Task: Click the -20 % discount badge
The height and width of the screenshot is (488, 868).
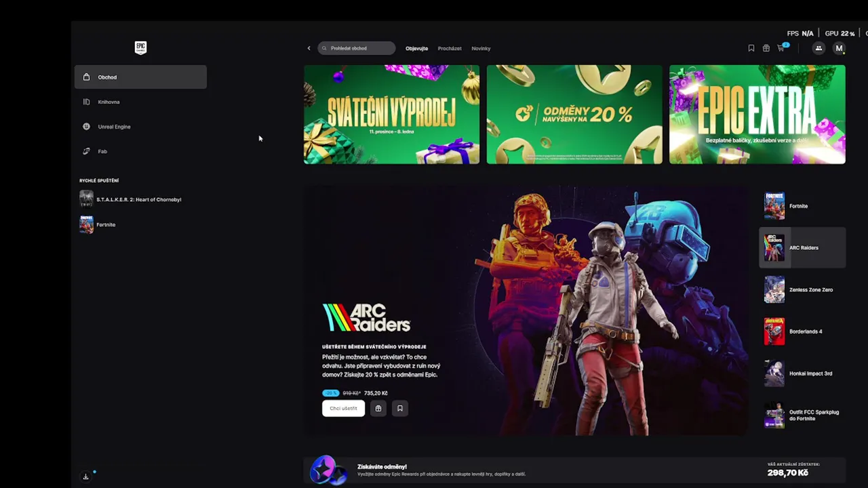Action: [x=330, y=393]
